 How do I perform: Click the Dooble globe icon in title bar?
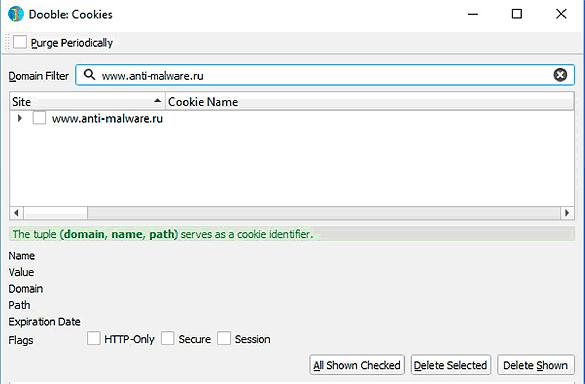point(16,14)
